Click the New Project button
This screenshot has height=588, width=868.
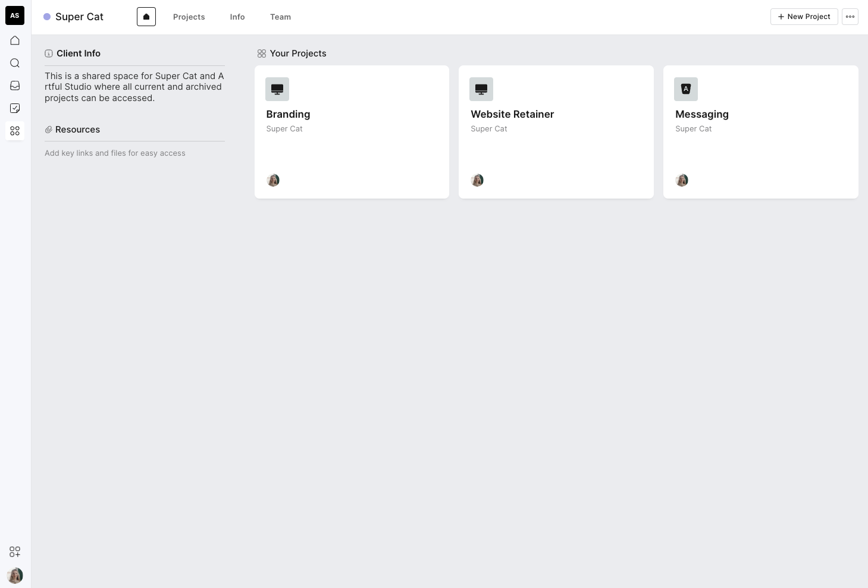click(x=804, y=17)
